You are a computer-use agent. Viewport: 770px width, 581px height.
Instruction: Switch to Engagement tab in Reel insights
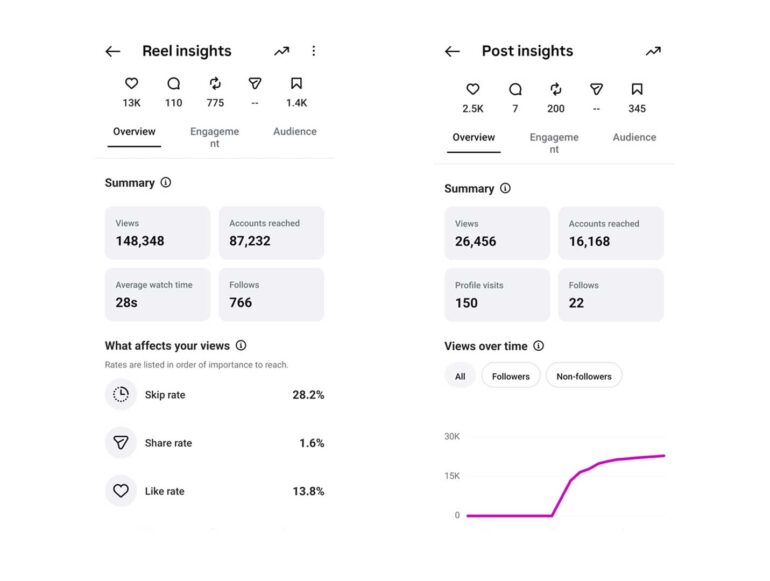[x=215, y=137]
